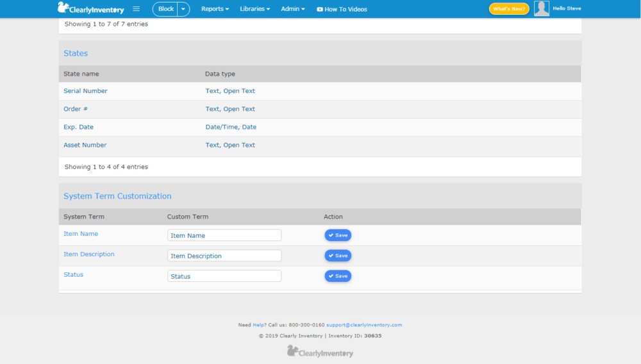Screen dimensions: 641x364
Task: Open the hamburger menu icon
Action: pos(136,8)
